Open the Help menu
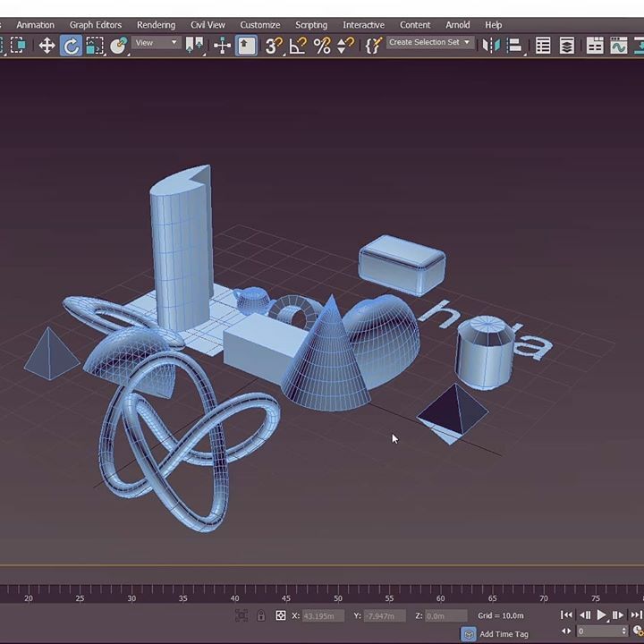 point(493,25)
